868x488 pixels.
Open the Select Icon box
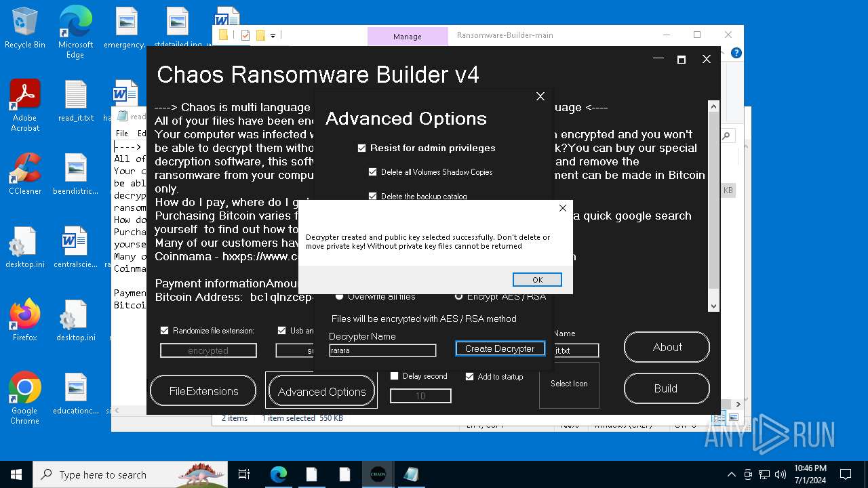569,384
